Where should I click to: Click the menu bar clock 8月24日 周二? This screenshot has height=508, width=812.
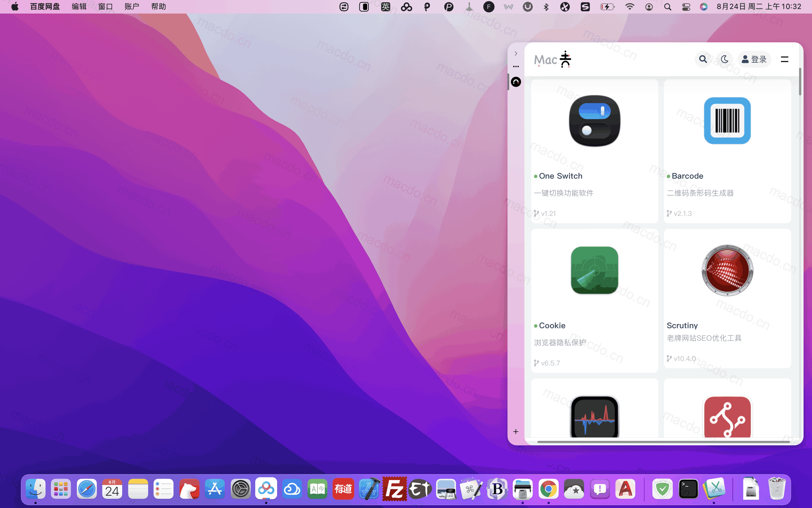[x=759, y=7]
